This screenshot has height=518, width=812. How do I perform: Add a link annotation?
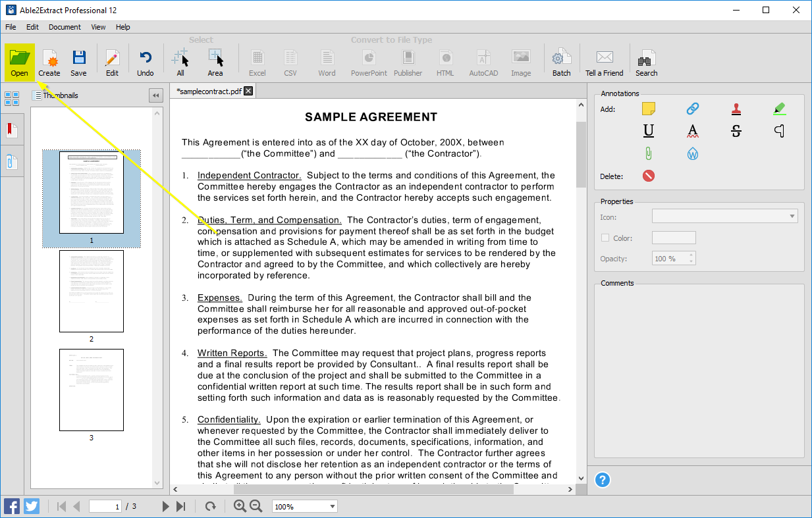click(x=692, y=109)
